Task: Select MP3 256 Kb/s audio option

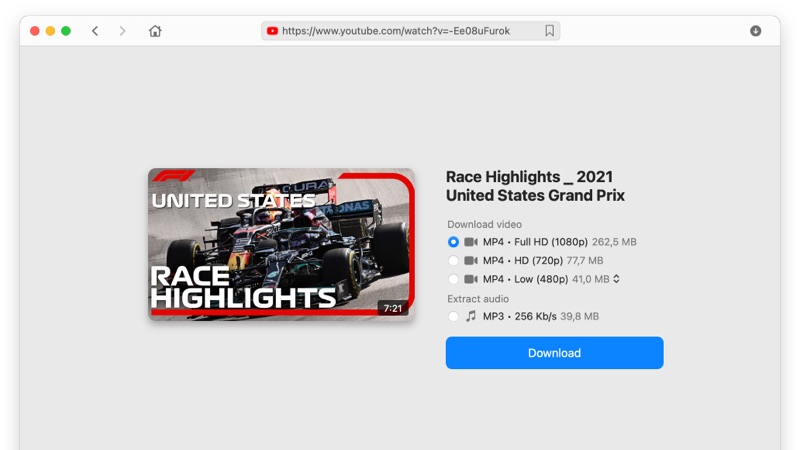Action: click(x=453, y=316)
